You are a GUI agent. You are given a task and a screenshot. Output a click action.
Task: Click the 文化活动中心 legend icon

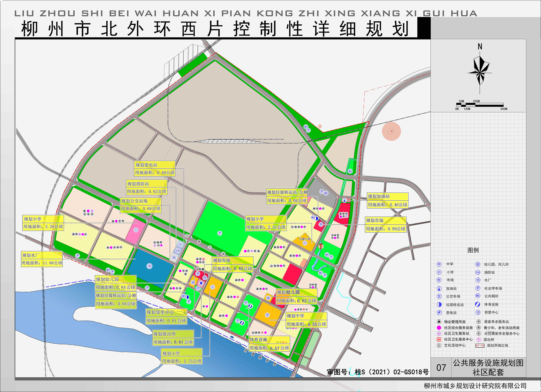pos(439,345)
